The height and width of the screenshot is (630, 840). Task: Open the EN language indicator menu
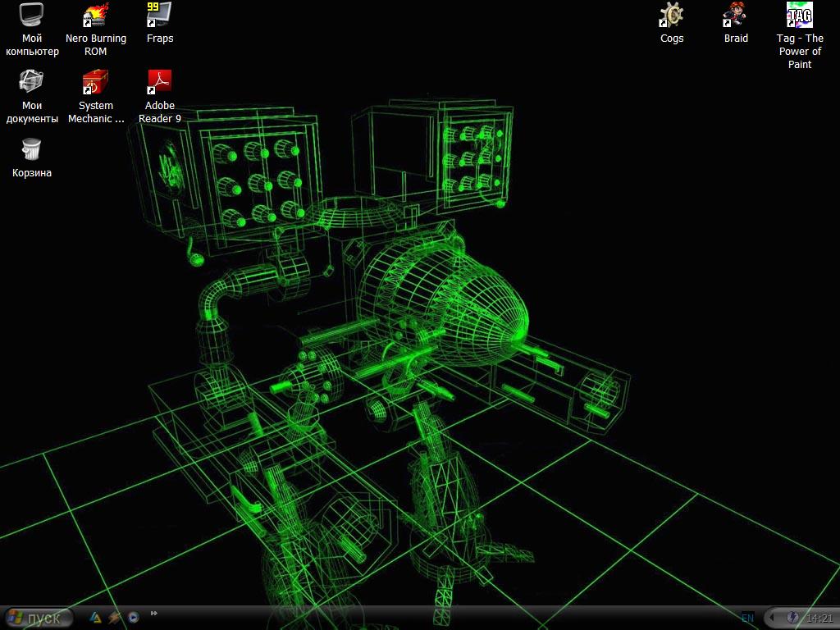[747, 618]
